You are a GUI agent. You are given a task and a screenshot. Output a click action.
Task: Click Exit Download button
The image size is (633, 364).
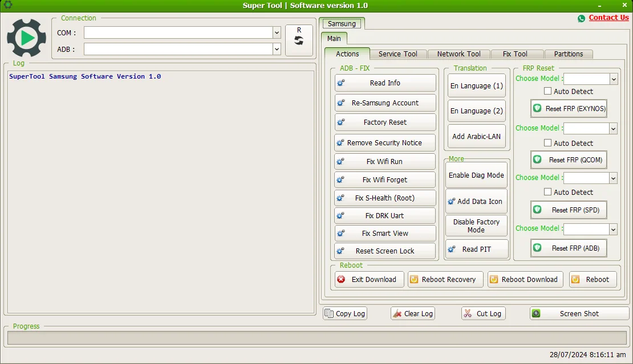(369, 279)
